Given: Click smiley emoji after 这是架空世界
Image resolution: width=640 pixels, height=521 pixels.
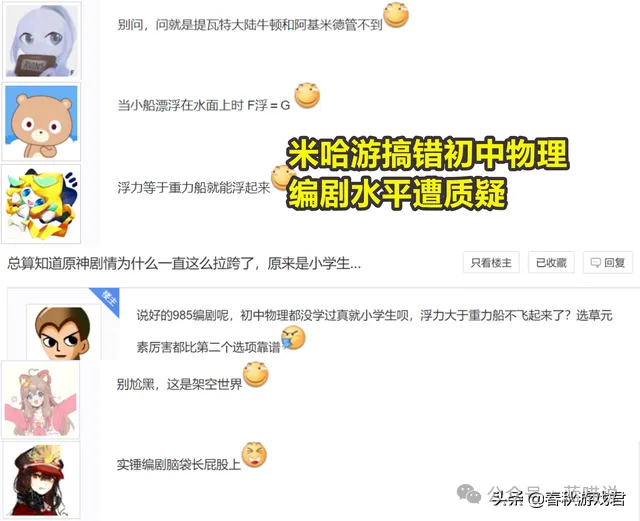Looking at the screenshot, I should pos(256,374).
